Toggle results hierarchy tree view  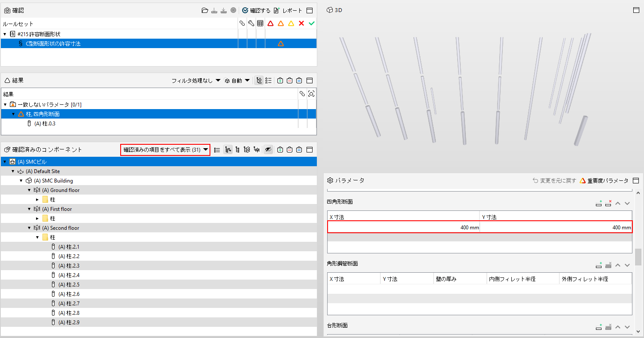(259, 80)
